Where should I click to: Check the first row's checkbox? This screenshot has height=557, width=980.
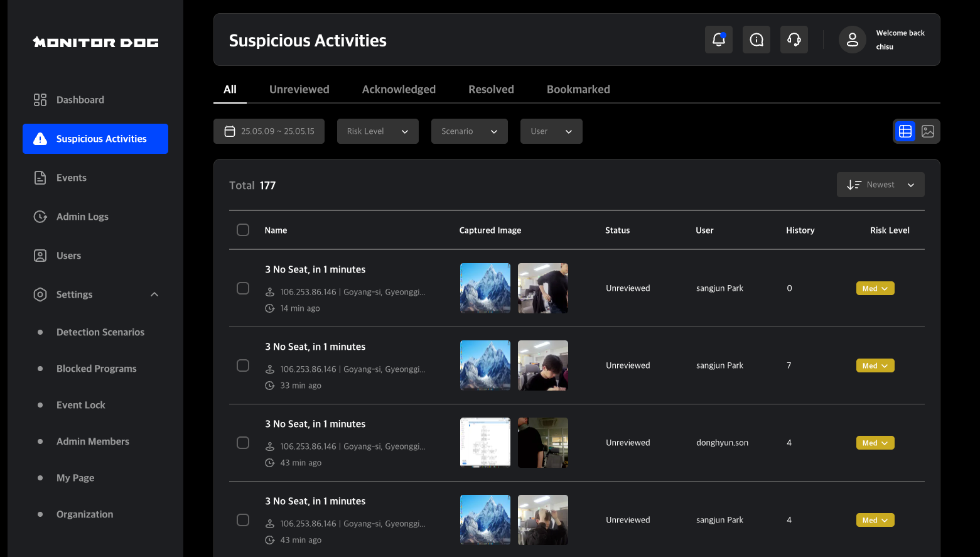(243, 288)
